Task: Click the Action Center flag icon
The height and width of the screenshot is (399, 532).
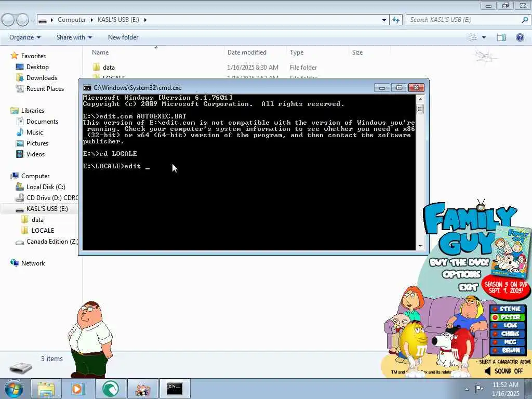Action: click(x=479, y=389)
